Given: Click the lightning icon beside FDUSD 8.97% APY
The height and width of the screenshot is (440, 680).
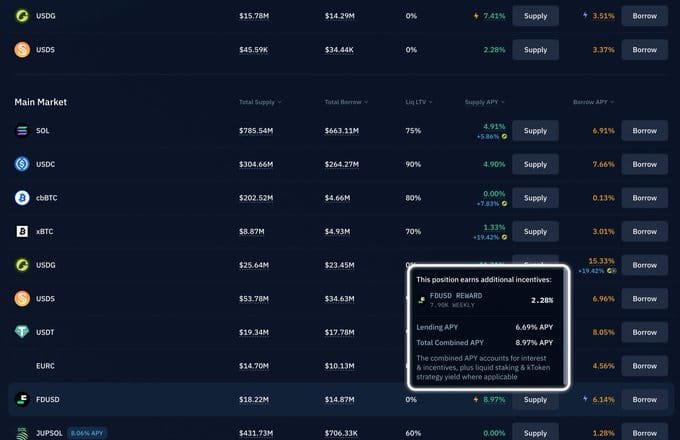Looking at the screenshot, I should [476, 399].
